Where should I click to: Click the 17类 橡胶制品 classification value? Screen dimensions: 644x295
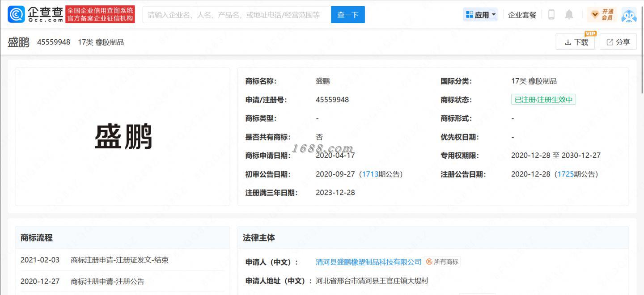(534, 81)
